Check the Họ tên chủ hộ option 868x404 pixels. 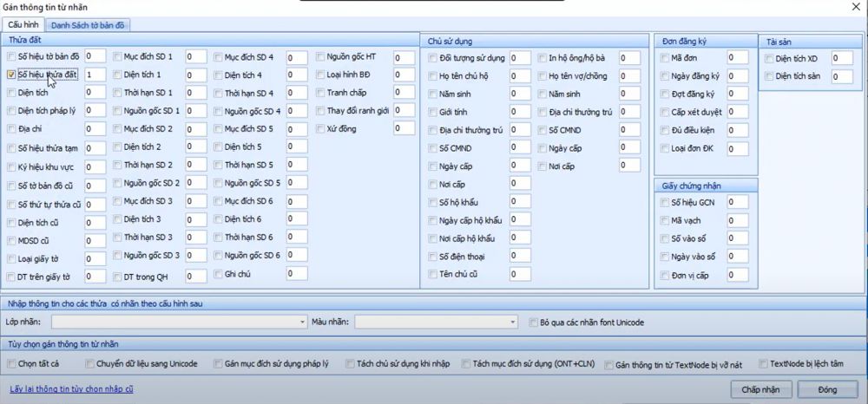(x=433, y=75)
